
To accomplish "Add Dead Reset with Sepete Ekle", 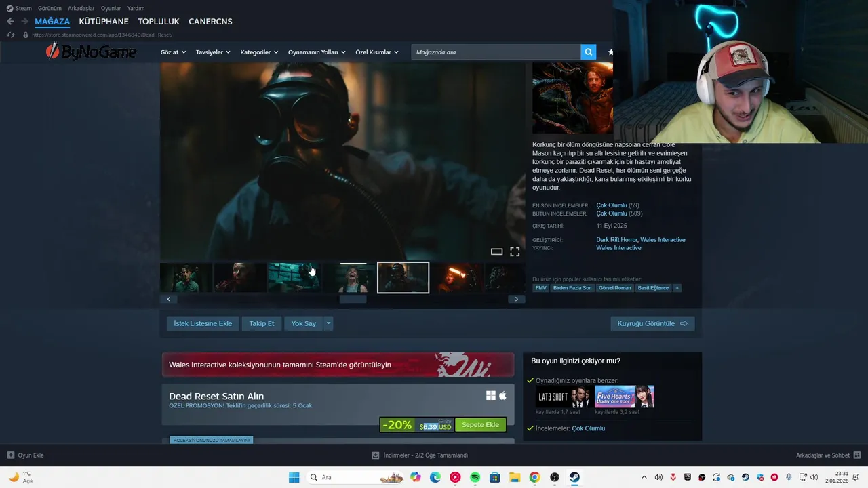I will tap(480, 424).
